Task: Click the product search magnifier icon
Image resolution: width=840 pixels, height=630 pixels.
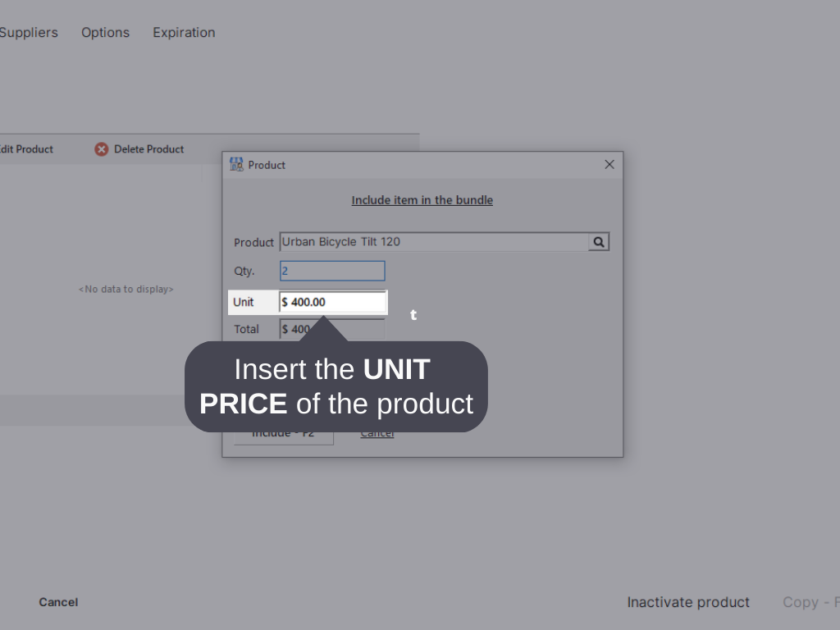Action: (x=598, y=242)
